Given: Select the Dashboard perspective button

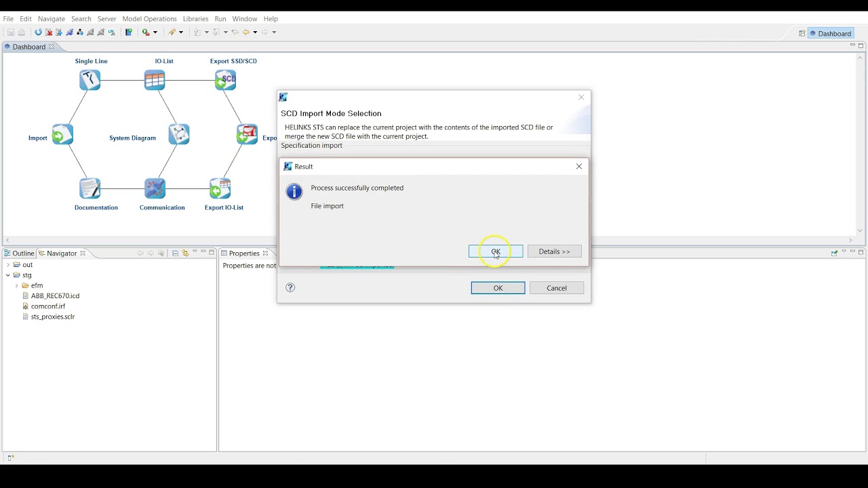Looking at the screenshot, I should (x=831, y=33).
